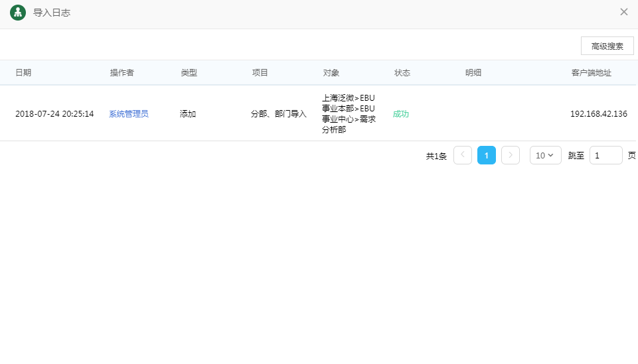Select page 1 in pagination
Screen dimensions: 638x364
[487, 155]
